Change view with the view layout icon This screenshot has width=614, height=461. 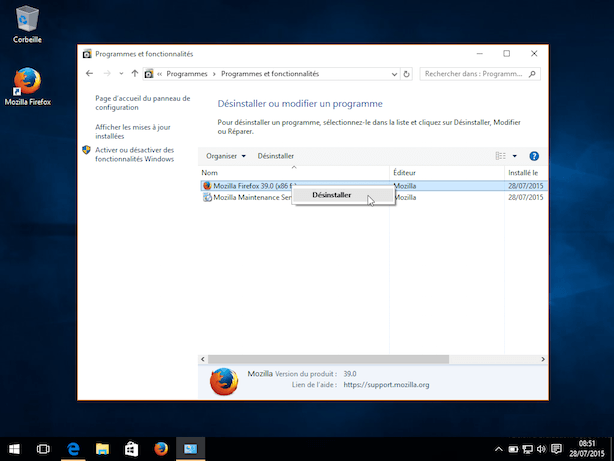[500, 156]
